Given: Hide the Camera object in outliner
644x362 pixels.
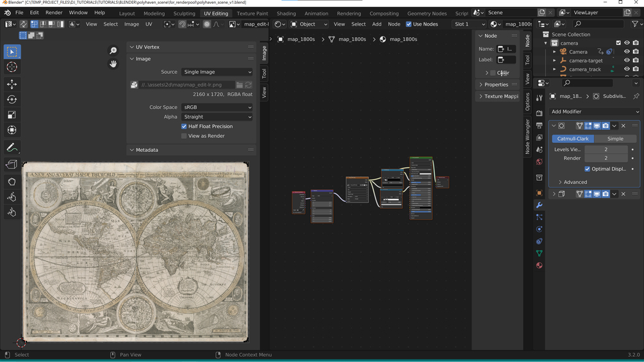Looking at the screenshot, I should coord(627,52).
